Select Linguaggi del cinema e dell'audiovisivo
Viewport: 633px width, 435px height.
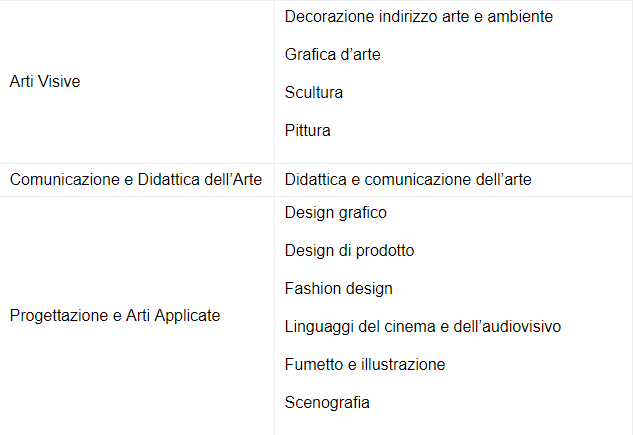click(x=423, y=326)
